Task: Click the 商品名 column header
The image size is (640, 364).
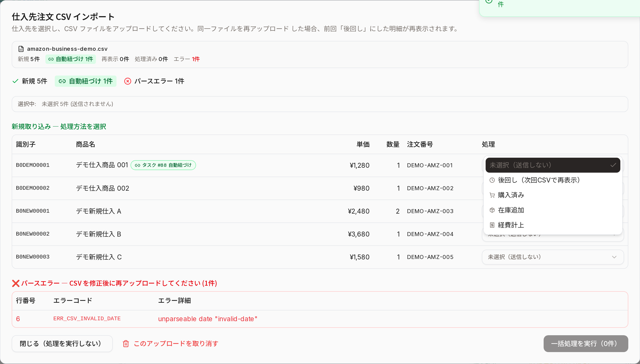Action: (x=85, y=144)
